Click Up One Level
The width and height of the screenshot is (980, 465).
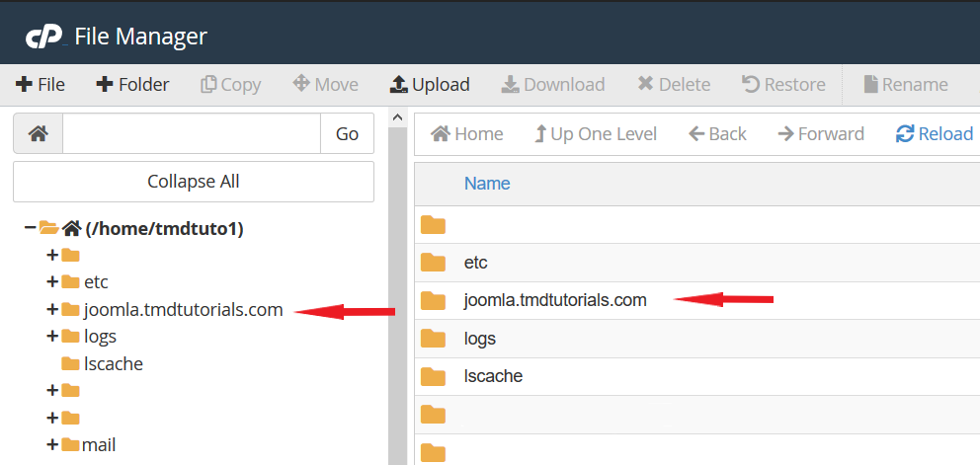595,134
